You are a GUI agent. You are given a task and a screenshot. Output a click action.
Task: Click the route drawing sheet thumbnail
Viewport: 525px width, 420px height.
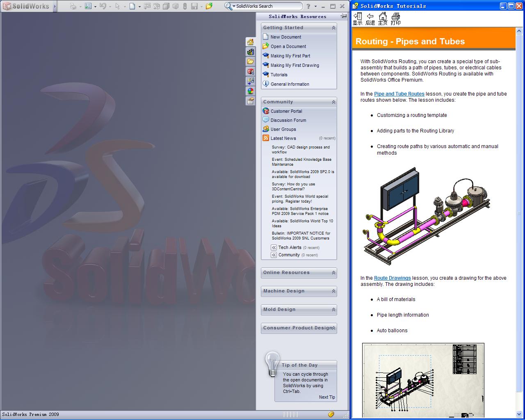(x=423, y=380)
